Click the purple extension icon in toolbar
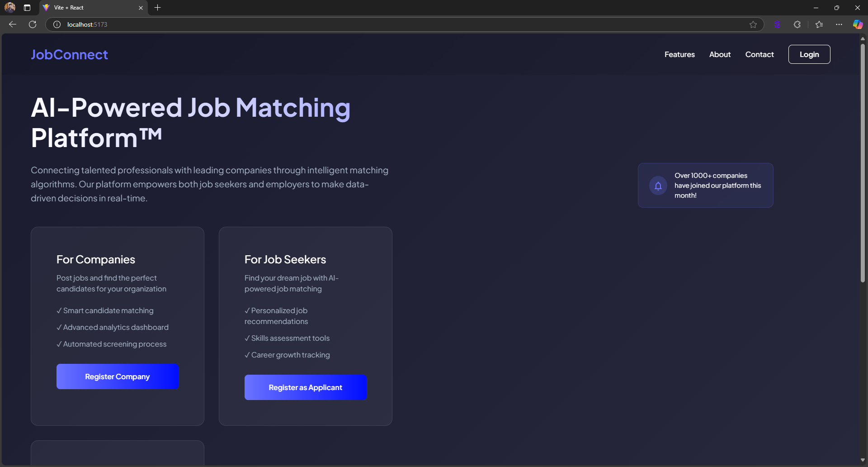 tap(778, 24)
